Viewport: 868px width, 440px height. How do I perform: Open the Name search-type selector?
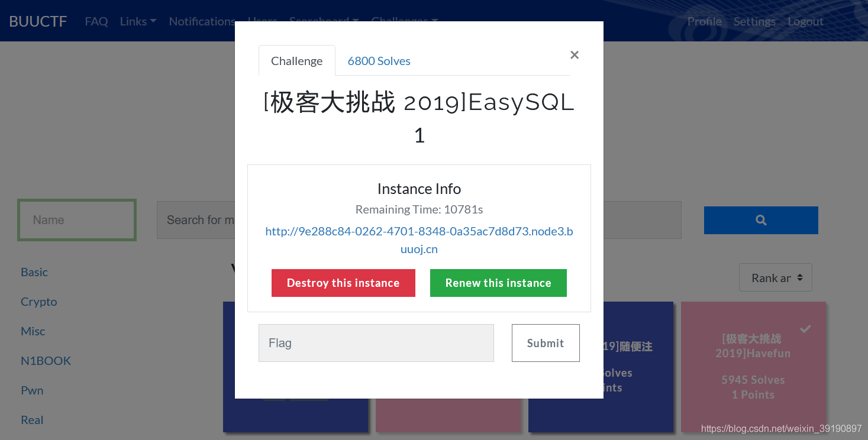click(77, 220)
